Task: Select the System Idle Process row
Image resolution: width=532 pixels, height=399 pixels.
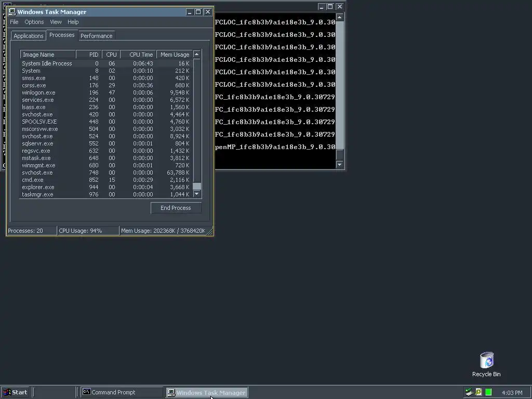Action: tap(106, 63)
